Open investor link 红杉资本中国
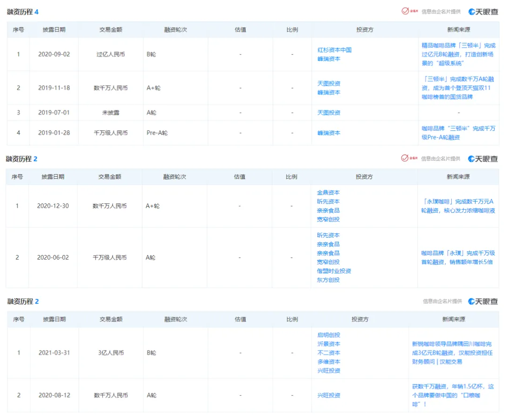Screen dimensions: 506x420 pos(335,50)
